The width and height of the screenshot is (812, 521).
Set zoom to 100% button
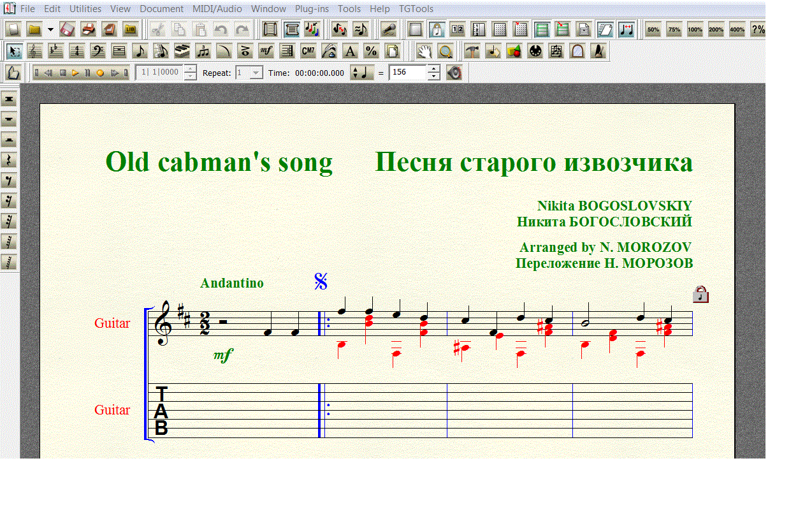click(x=695, y=29)
